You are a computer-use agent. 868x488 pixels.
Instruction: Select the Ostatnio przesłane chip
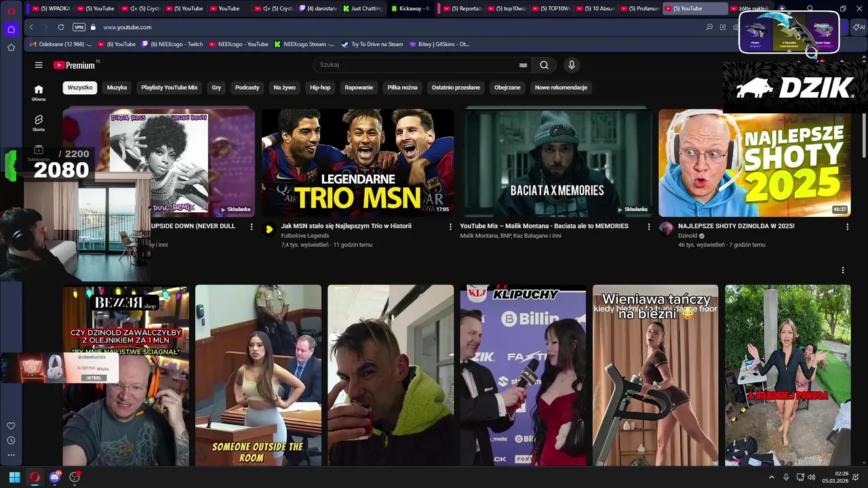[x=456, y=87]
